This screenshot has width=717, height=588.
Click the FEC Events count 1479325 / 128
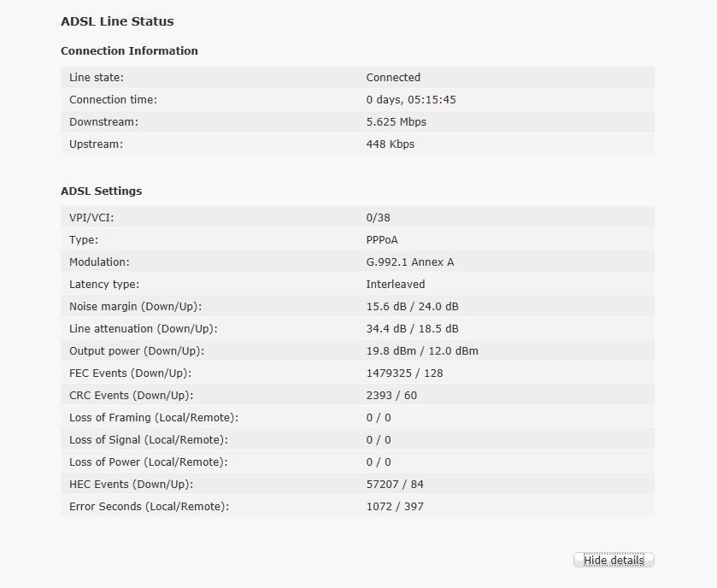[405, 373]
